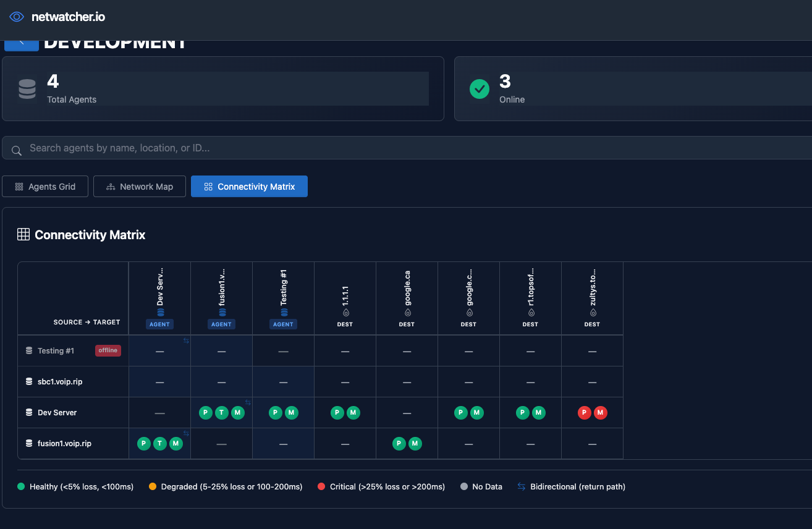
Task: Click the Dev Server source row label
Action: click(x=57, y=413)
